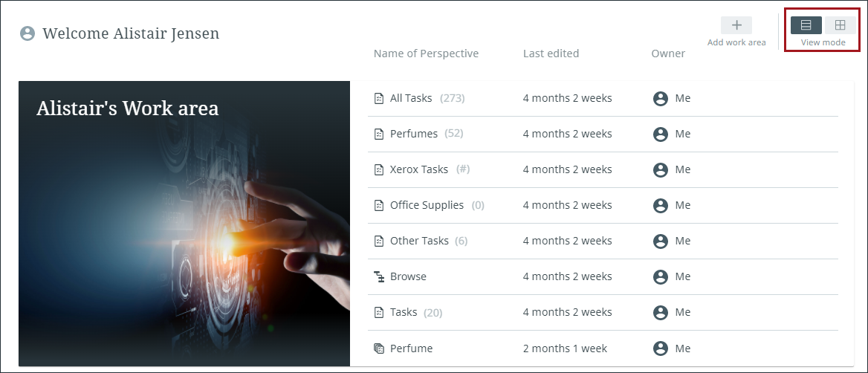Image resolution: width=868 pixels, height=373 pixels.
Task: Click the owner avatar in Perfumes row
Action: pos(660,134)
